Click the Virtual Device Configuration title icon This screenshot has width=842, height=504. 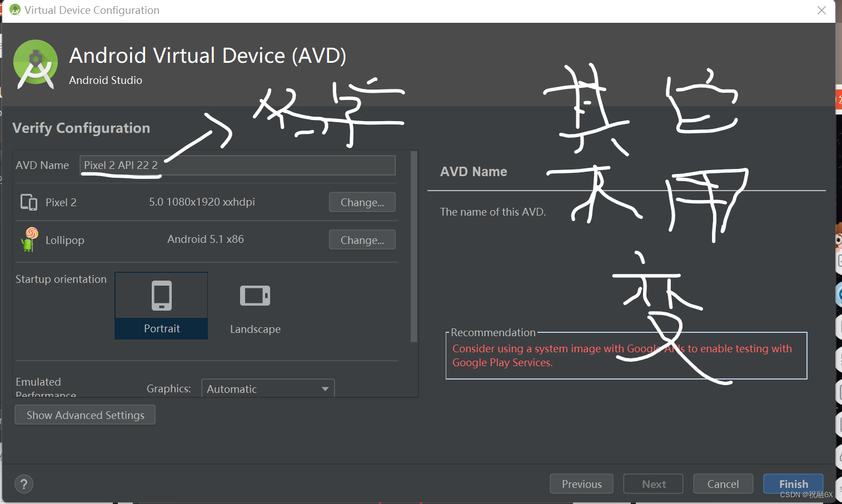coord(15,10)
